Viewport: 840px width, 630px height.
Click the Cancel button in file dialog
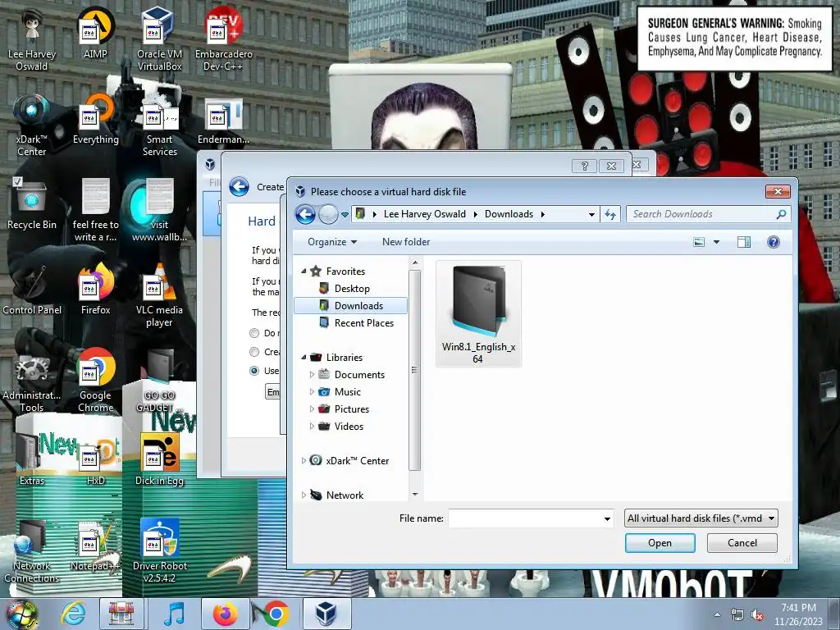coord(742,543)
